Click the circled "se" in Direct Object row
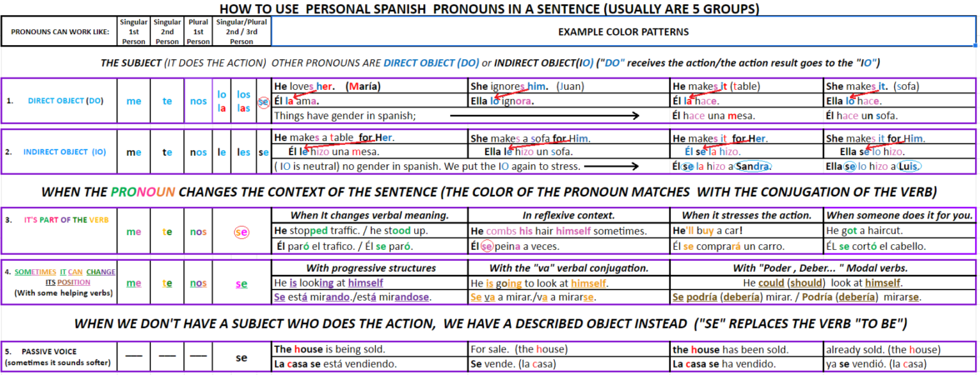 coord(263,101)
